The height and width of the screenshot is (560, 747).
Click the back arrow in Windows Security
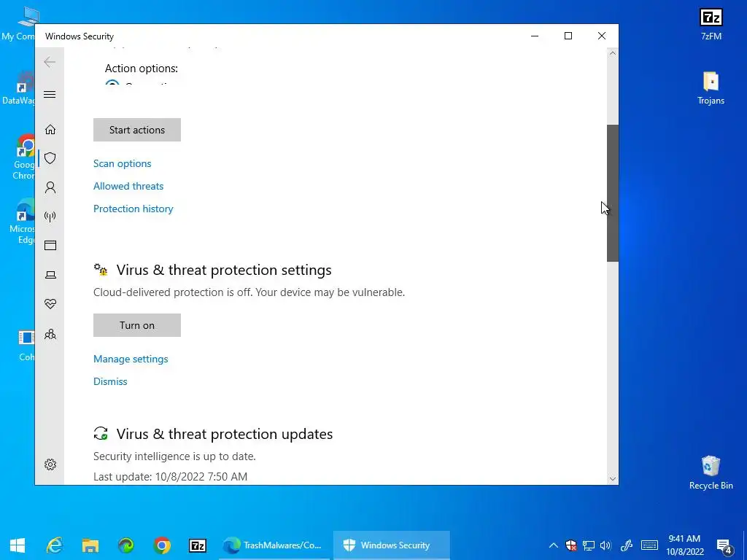[x=50, y=62]
